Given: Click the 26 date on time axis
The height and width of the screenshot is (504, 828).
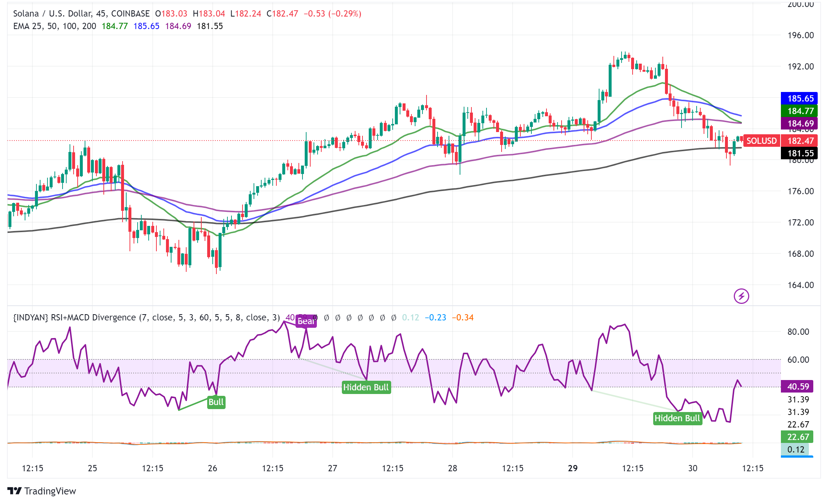Looking at the screenshot, I should click(212, 468).
